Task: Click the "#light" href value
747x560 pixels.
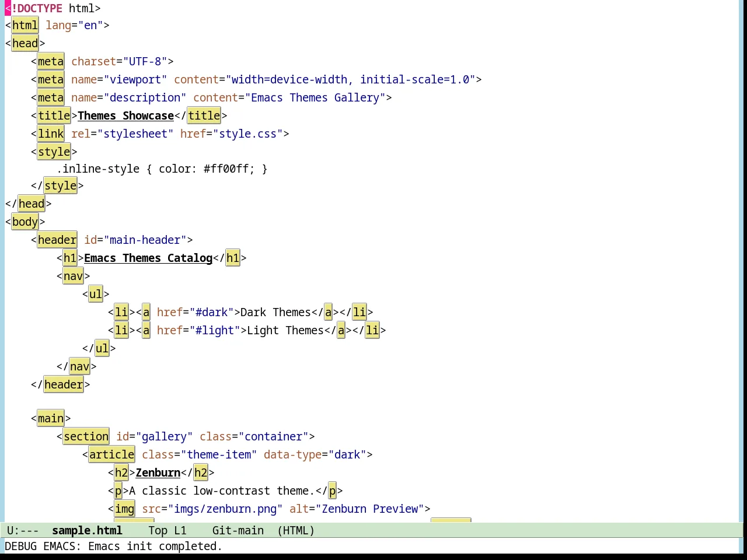Action: point(215,330)
